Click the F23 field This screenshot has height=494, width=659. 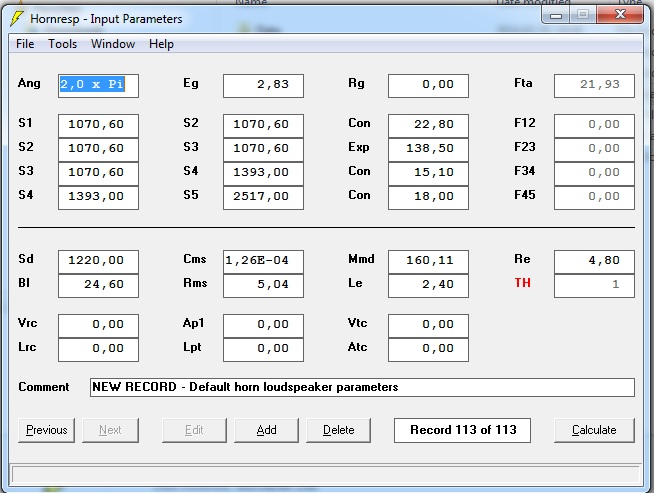coord(594,149)
